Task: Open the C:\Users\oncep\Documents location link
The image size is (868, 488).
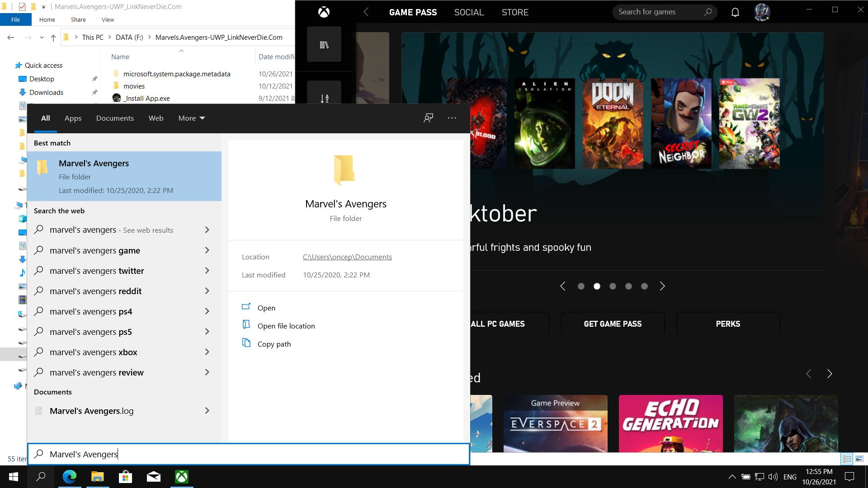Action: 347,257
